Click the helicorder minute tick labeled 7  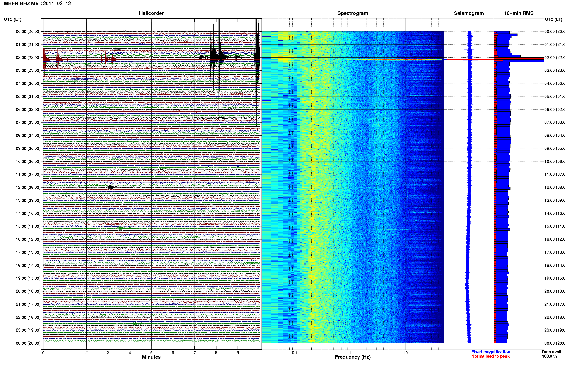tap(195, 353)
